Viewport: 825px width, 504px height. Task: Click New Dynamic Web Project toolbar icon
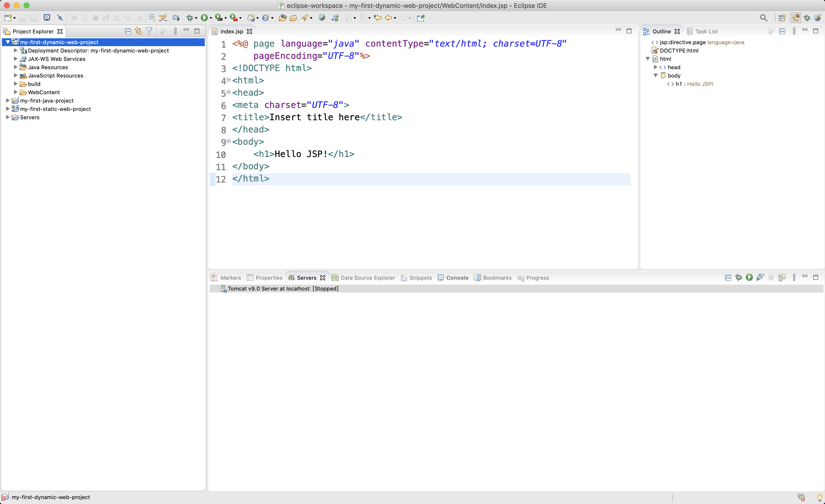tap(251, 18)
